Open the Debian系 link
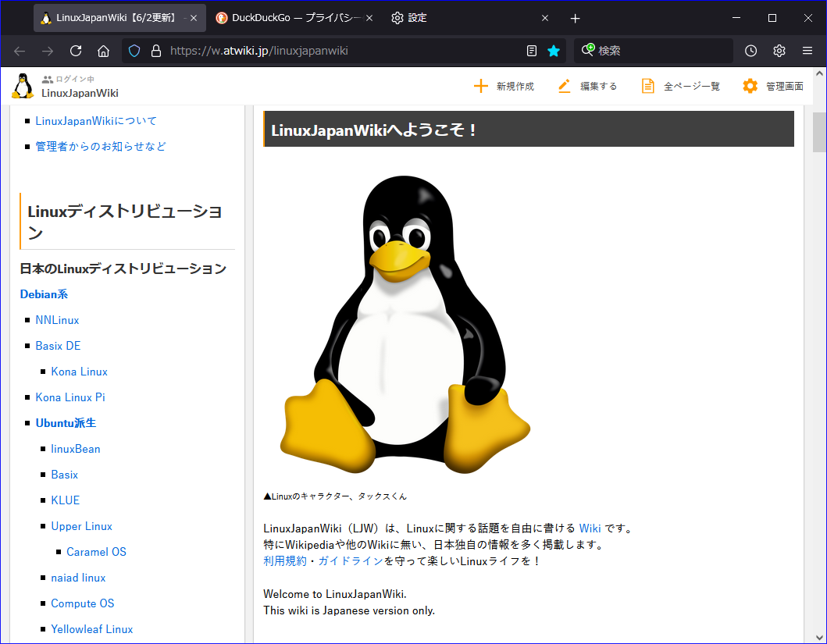 [x=44, y=294]
